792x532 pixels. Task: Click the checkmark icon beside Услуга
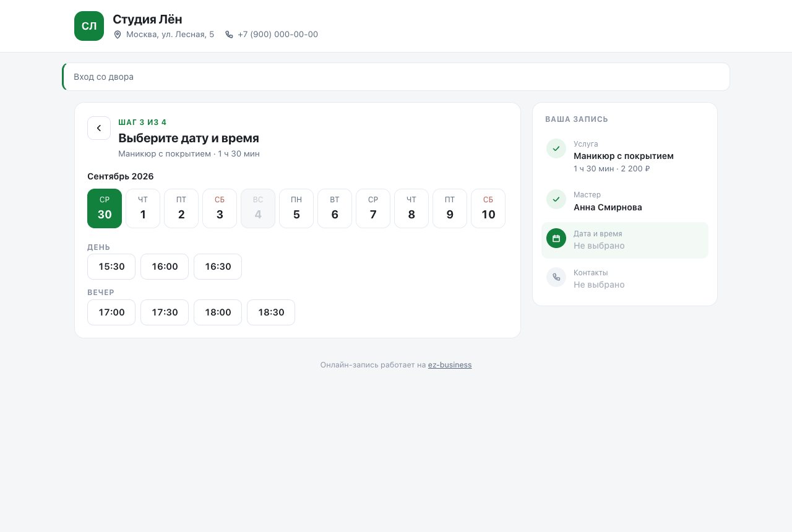[x=556, y=148]
